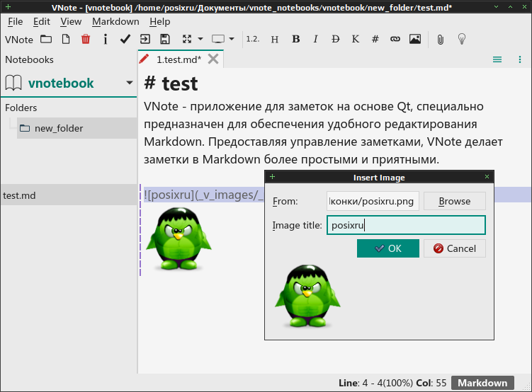Click the checkmark toolbar icon
This screenshot has width=532, height=392.
point(125,40)
